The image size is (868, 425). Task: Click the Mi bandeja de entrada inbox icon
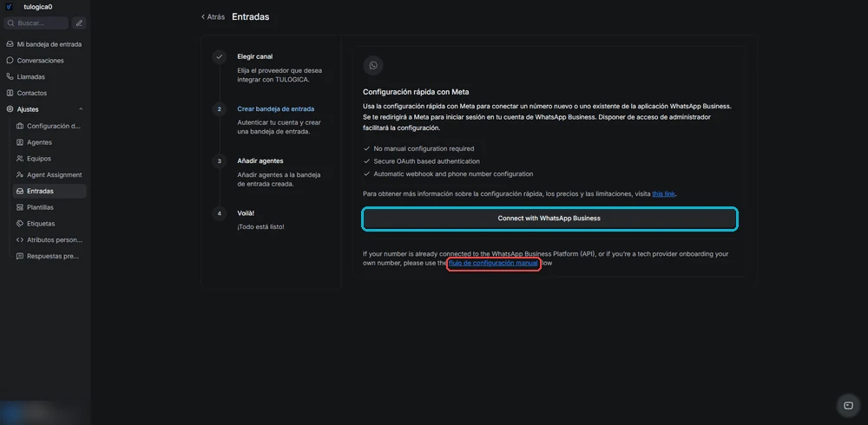pyautogui.click(x=10, y=44)
